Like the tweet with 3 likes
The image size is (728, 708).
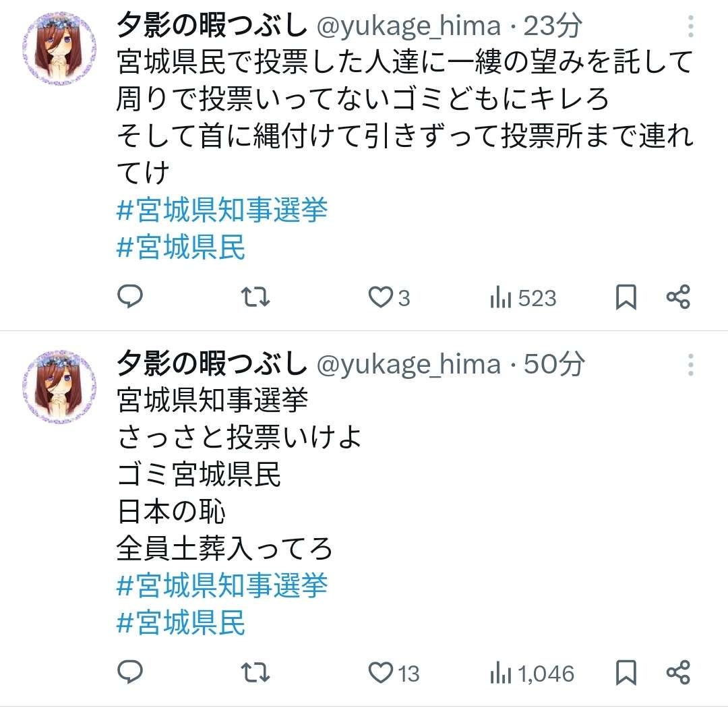[383, 297]
